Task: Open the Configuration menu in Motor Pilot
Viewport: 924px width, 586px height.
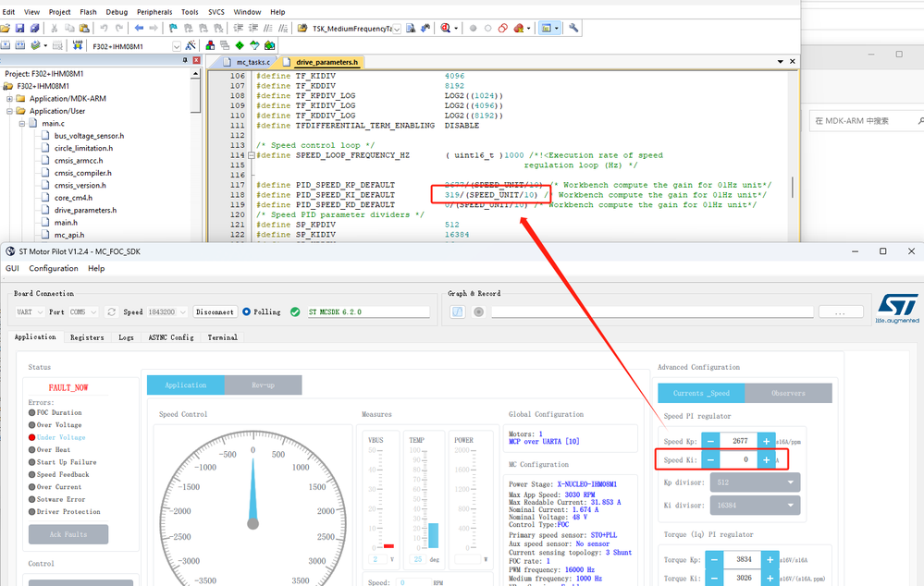Action: [x=54, y=269]
